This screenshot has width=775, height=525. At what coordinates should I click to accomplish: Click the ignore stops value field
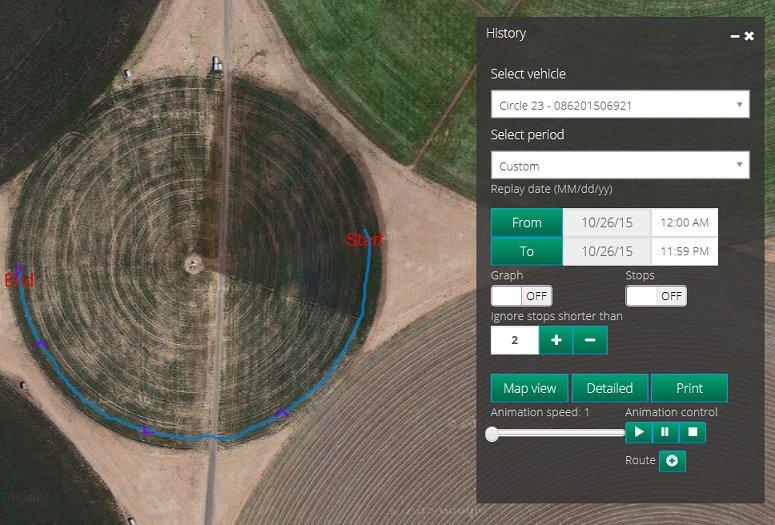click(x=515, y=340)
